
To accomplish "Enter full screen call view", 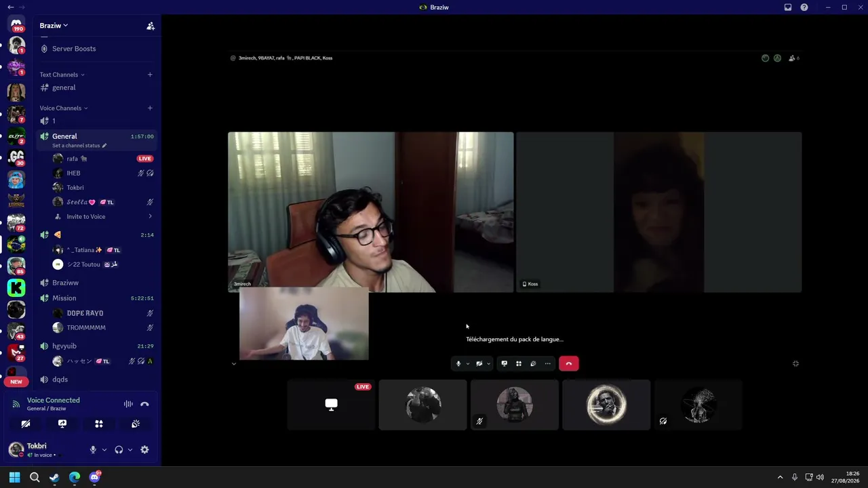I will pos(795,364).
